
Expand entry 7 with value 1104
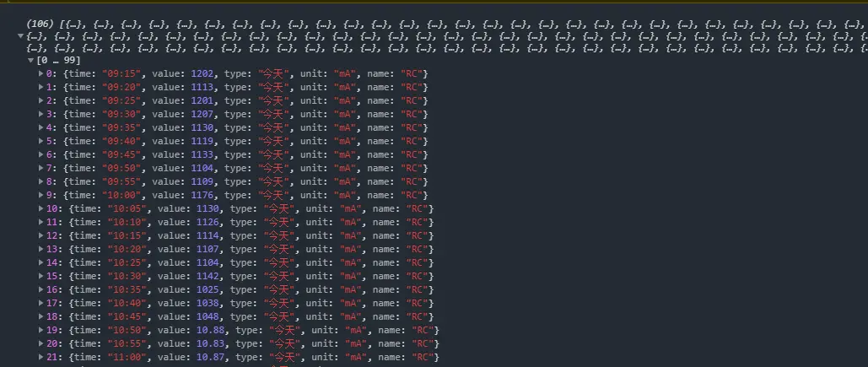(x=41, y=168)
